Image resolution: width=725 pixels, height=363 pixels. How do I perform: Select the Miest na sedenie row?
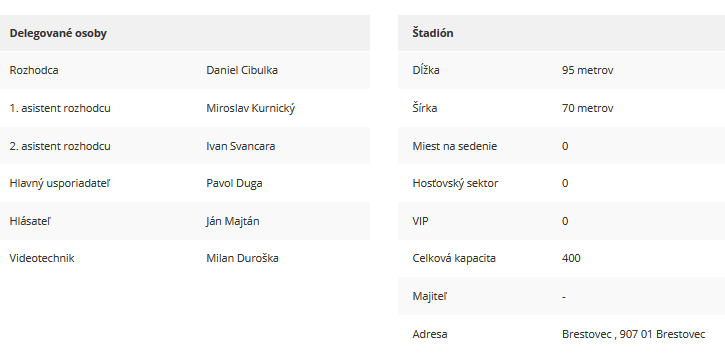(x=561, y=146)
